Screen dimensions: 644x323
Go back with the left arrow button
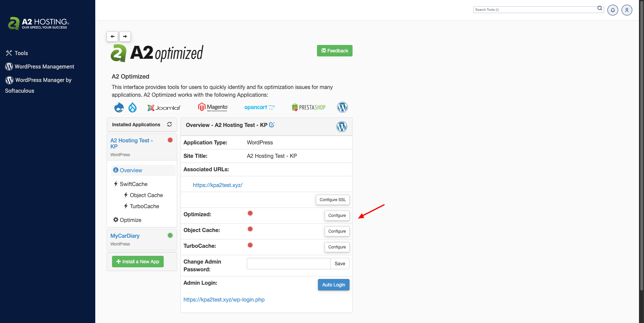112,37
